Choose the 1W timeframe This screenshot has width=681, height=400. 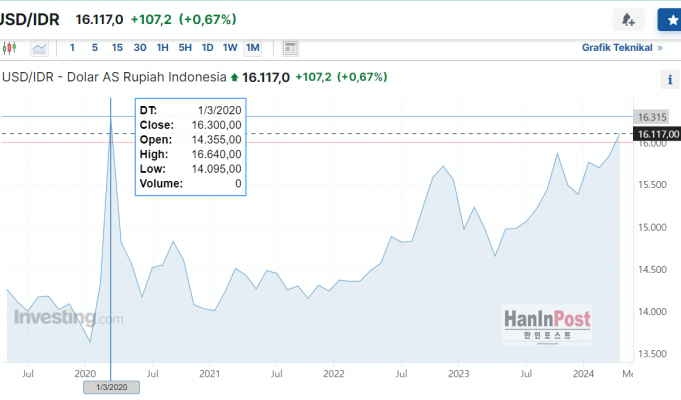coord(230,47)
